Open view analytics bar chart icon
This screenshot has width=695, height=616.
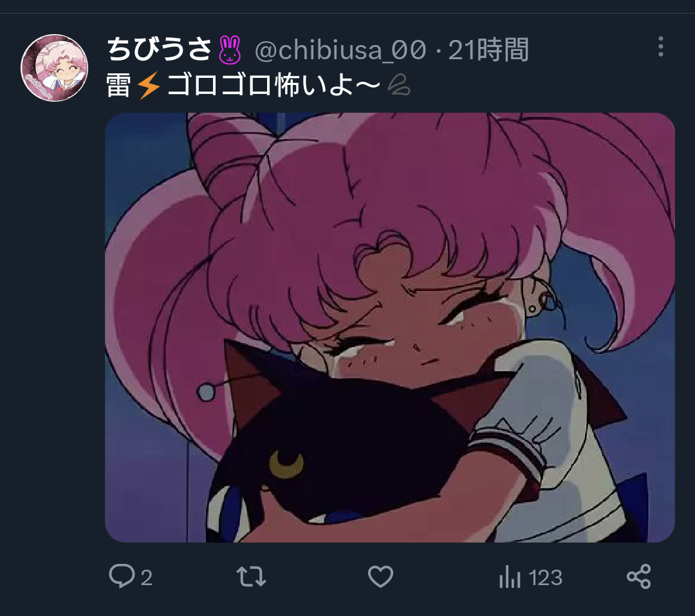(510, 577)
